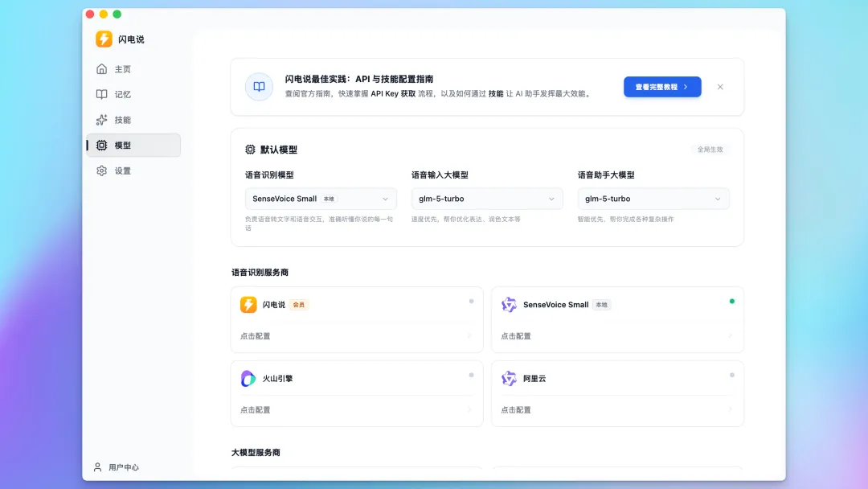Click 点击配置 arrow in 火山引擎 card
868x489 pixels.
point(469,409)
